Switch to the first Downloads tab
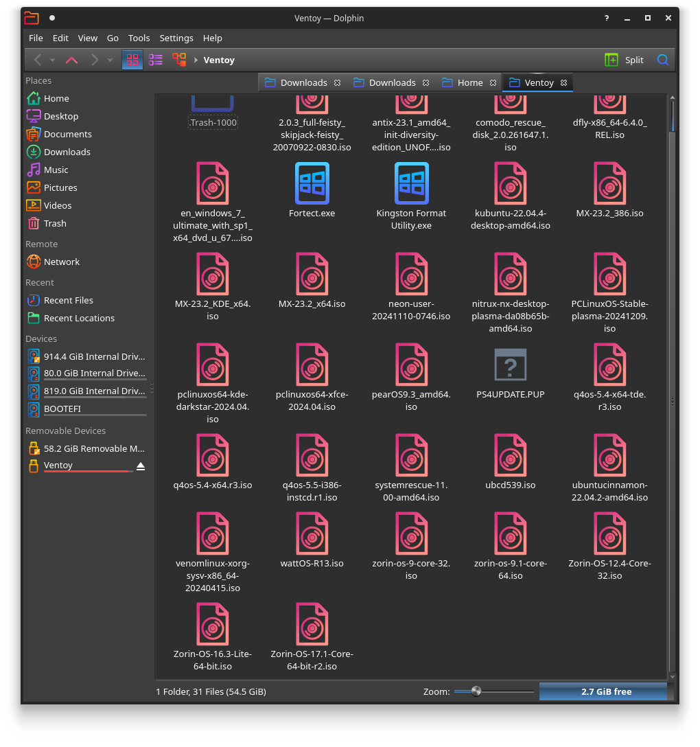The image size is (700, 747). [303, 83]
